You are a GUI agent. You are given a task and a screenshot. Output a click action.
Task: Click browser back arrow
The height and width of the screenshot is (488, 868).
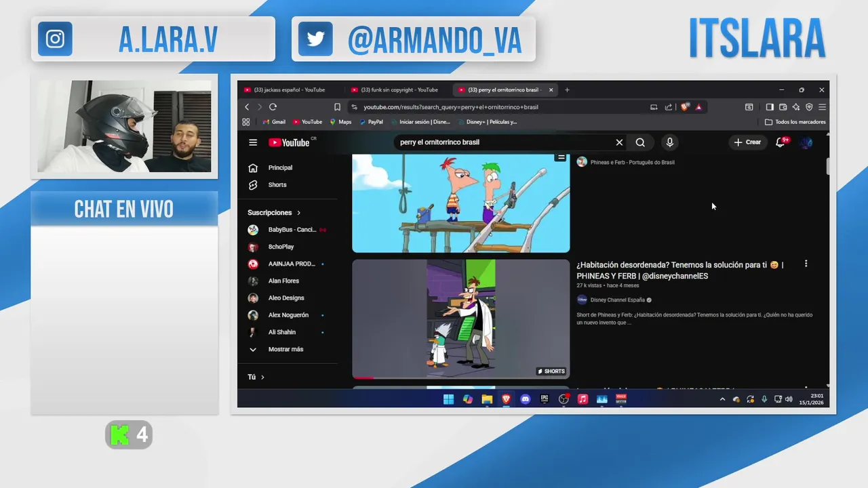click(247, 107)
